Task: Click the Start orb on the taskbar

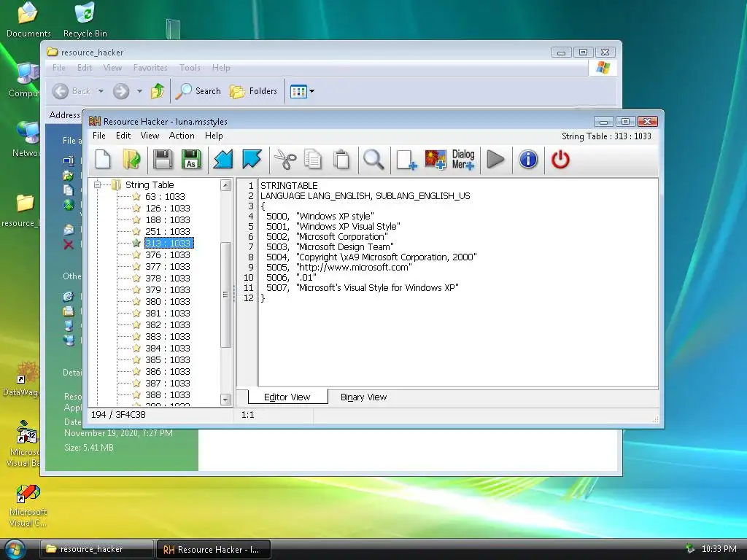Action: 15,549
